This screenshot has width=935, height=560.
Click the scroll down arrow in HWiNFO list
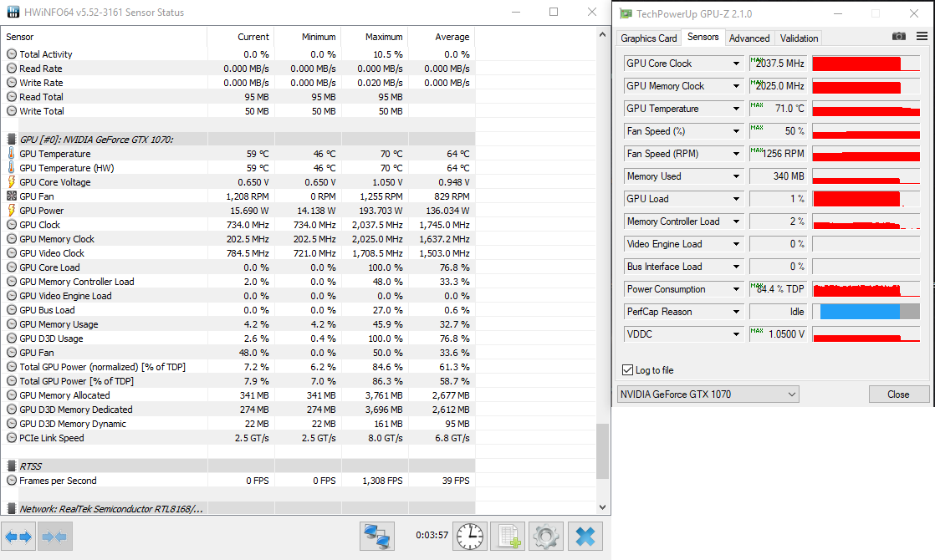pyautogui.click(x=602, y=507)
